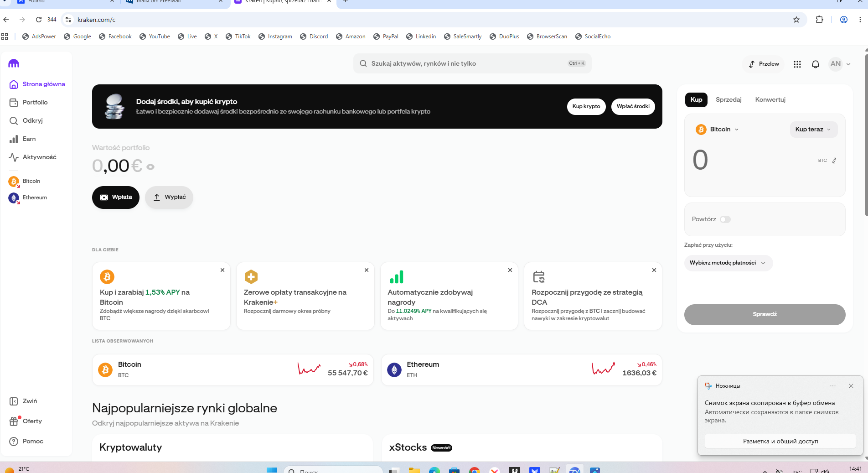Click the Wpłata deposit button
The height and width of the screenshot is (473, 868).
coord(116,198)
